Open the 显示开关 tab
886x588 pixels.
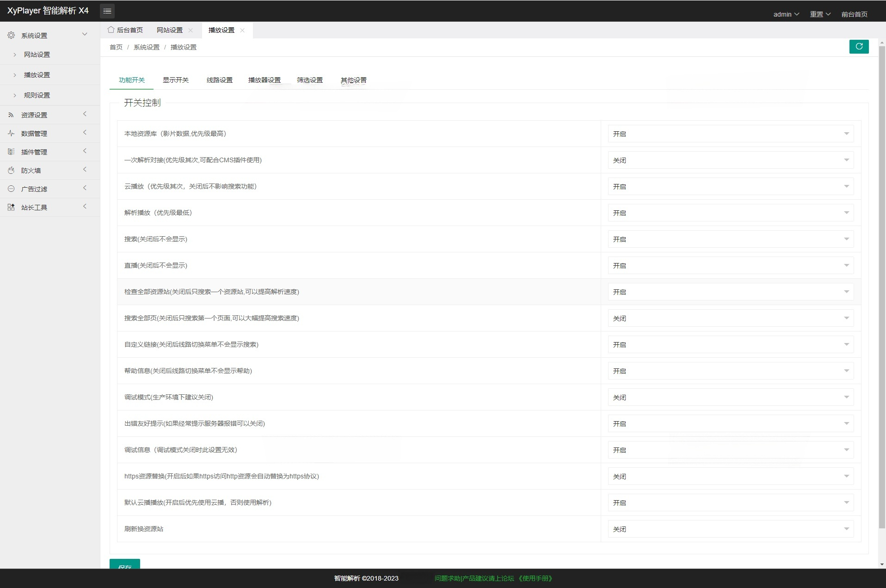coord(175,80)
